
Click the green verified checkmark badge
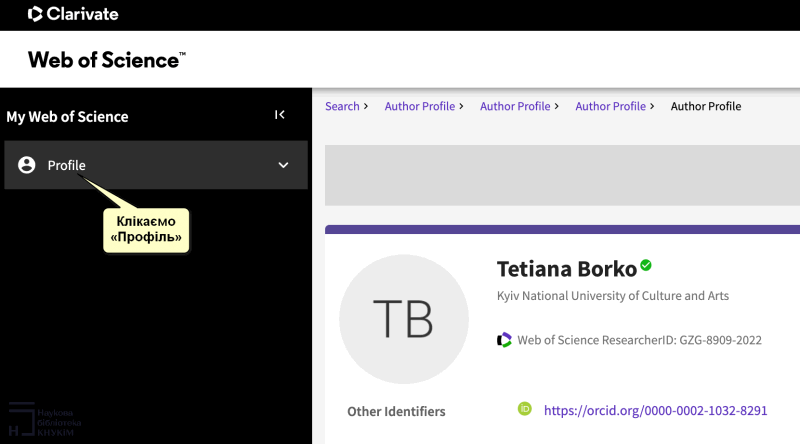point(646,265)
